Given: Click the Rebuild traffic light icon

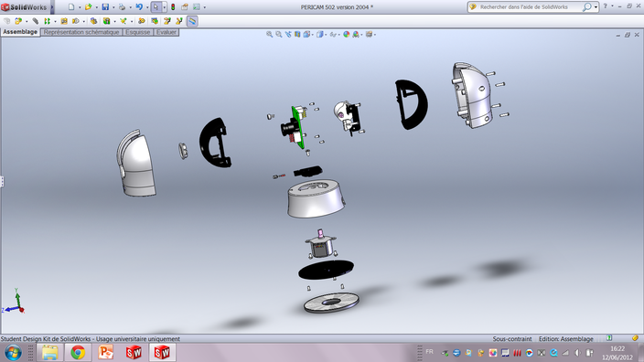Looking at the screenshot, I should pyautogui.click(x=173, y=7).
